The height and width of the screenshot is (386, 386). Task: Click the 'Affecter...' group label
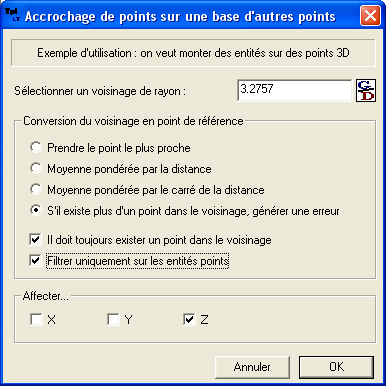click(x=46, y=296)
